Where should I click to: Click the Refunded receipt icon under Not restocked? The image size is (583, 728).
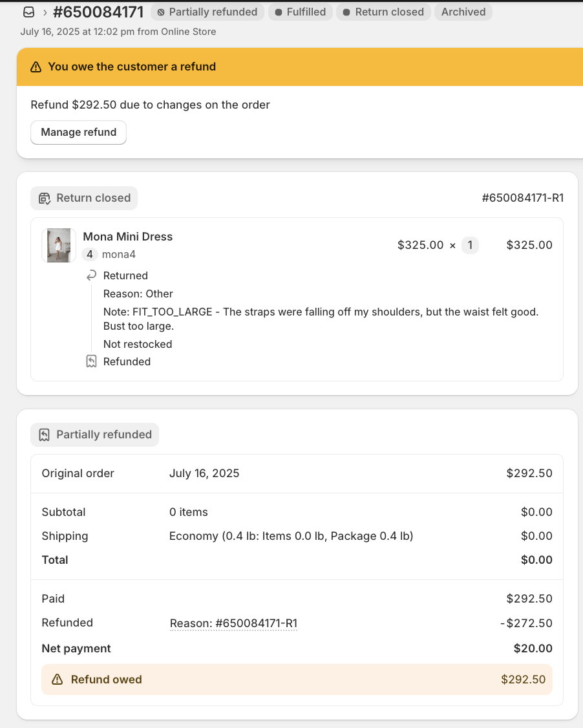point(91,361)
